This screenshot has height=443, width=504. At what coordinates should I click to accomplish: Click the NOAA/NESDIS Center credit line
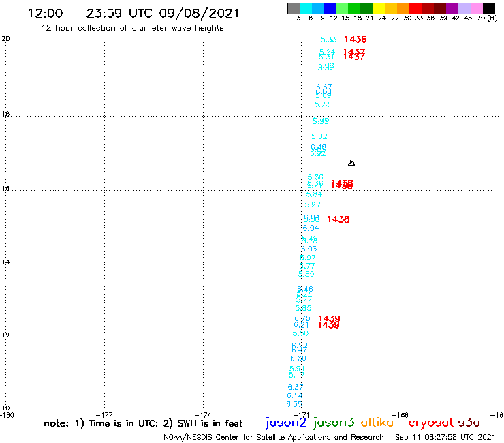coord(274,437)
